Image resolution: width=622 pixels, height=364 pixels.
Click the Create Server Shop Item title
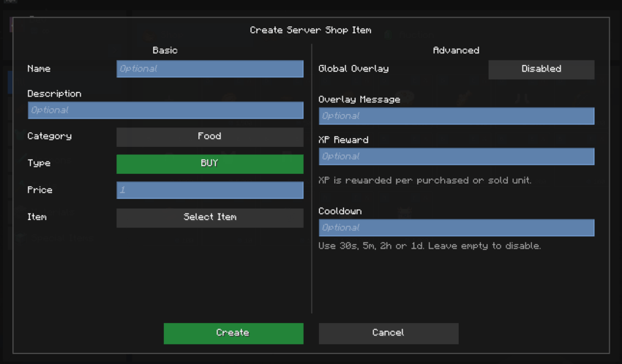coord(310,30)
